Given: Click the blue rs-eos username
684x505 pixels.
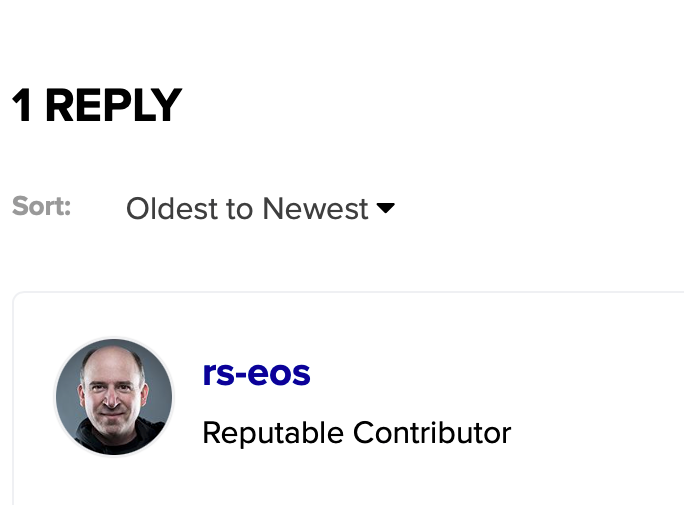Looking at the screenshot, I should tap(256, 373).
